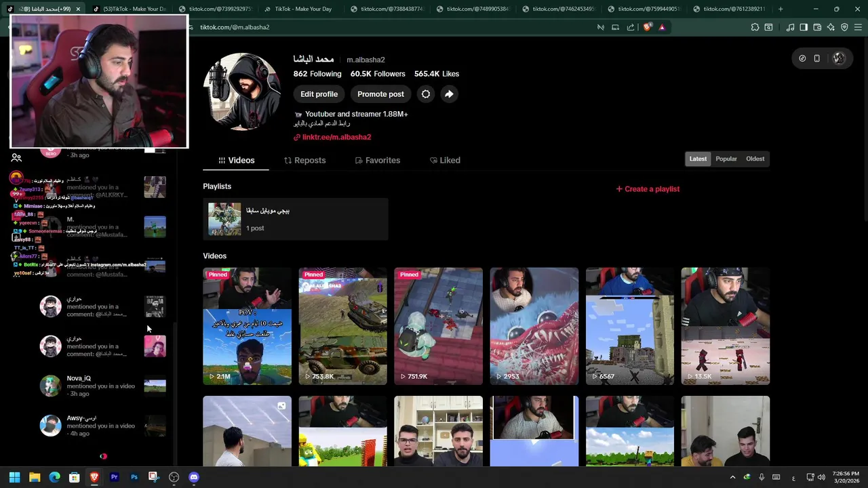Click the TikTok coins icon
The height and width of the screenshot is (488, 868).
(802, 58)
